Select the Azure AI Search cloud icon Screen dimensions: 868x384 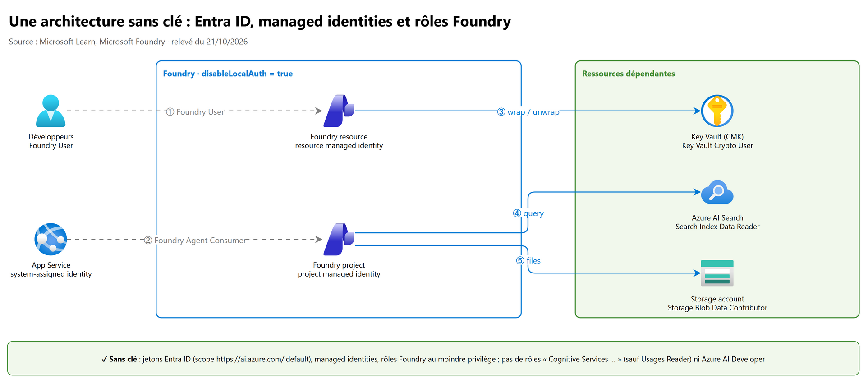(x=717, y=192)
